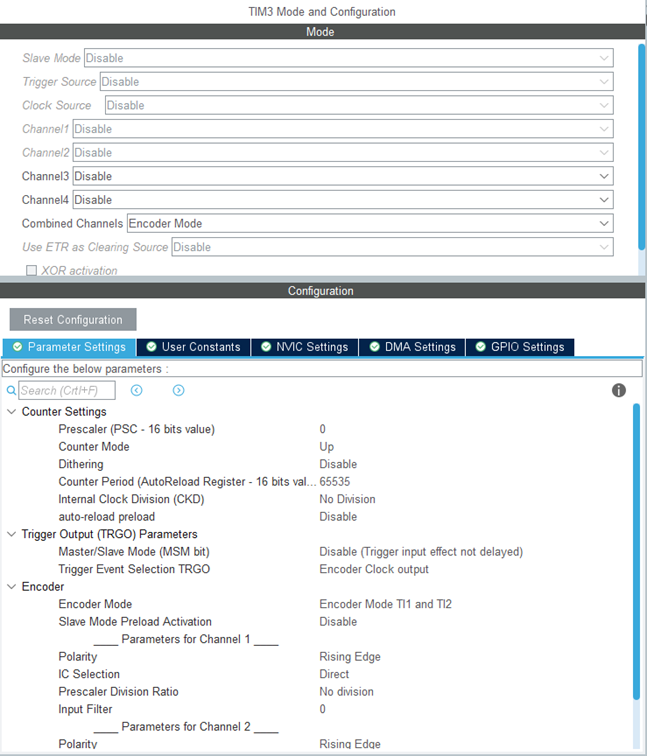Open the Channel1 dropdown

tap(343, 129)
